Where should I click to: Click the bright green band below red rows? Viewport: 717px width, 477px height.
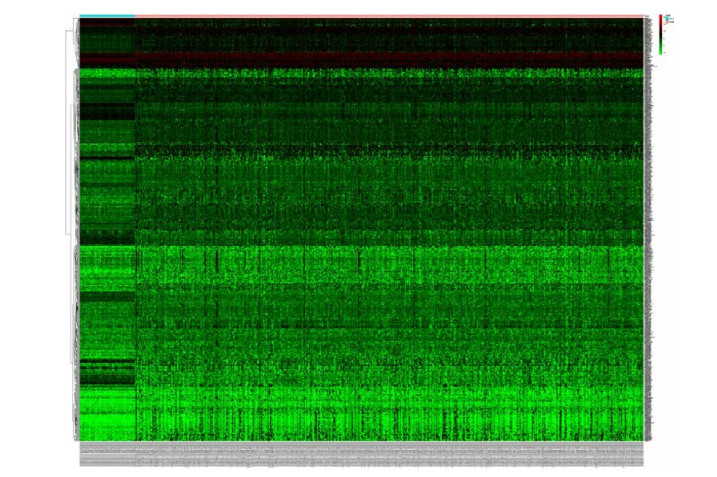click(x=390, y=73)
